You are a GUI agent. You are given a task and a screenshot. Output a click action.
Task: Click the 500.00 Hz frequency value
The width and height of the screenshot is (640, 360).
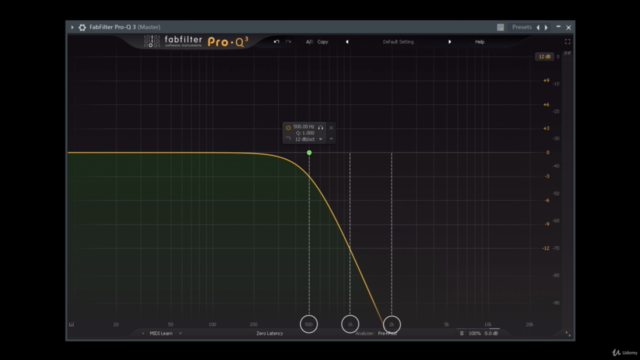[304, 127]
